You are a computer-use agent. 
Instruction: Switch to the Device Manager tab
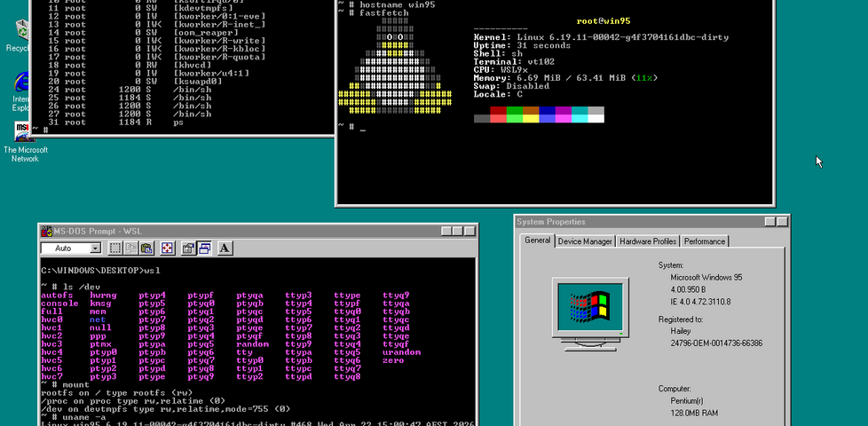(585, 241)
